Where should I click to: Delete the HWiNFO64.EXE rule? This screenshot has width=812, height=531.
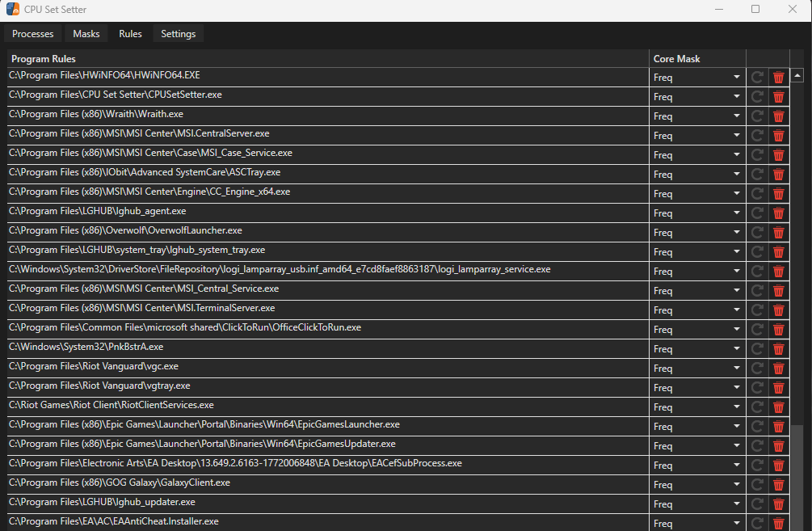(x=778, y=78)
